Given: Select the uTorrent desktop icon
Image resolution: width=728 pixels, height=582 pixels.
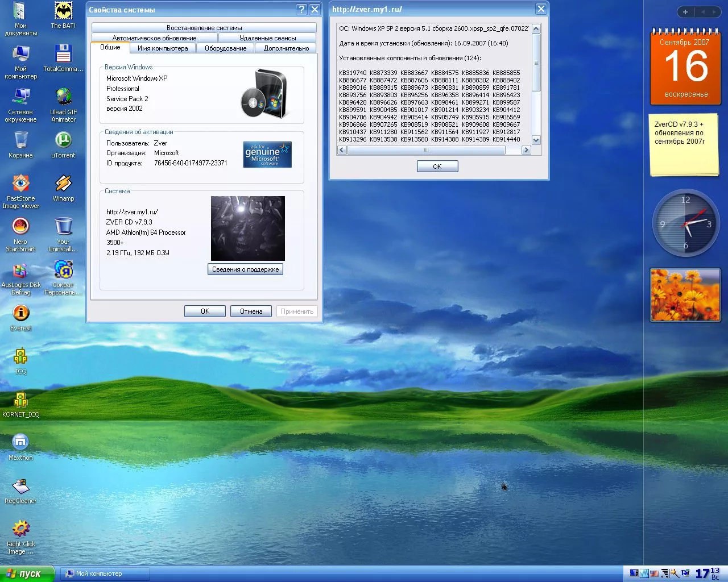Looking at the screenshot, I should [x=63, y=144].
